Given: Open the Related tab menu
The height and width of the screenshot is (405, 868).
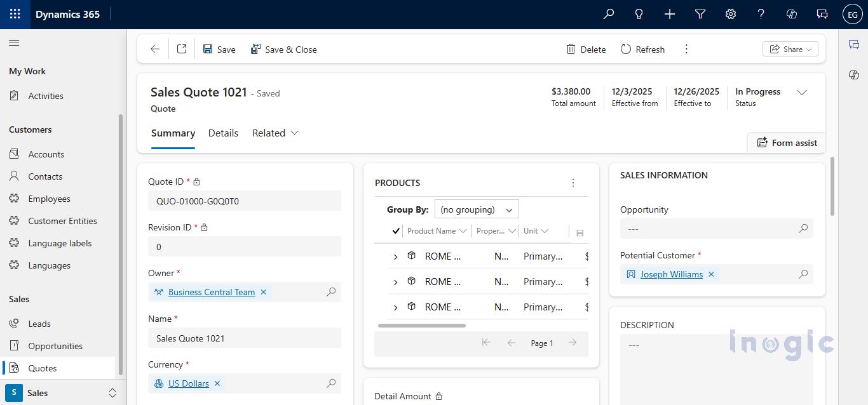Looking at the screenshot, I should (x=275, y=133).
